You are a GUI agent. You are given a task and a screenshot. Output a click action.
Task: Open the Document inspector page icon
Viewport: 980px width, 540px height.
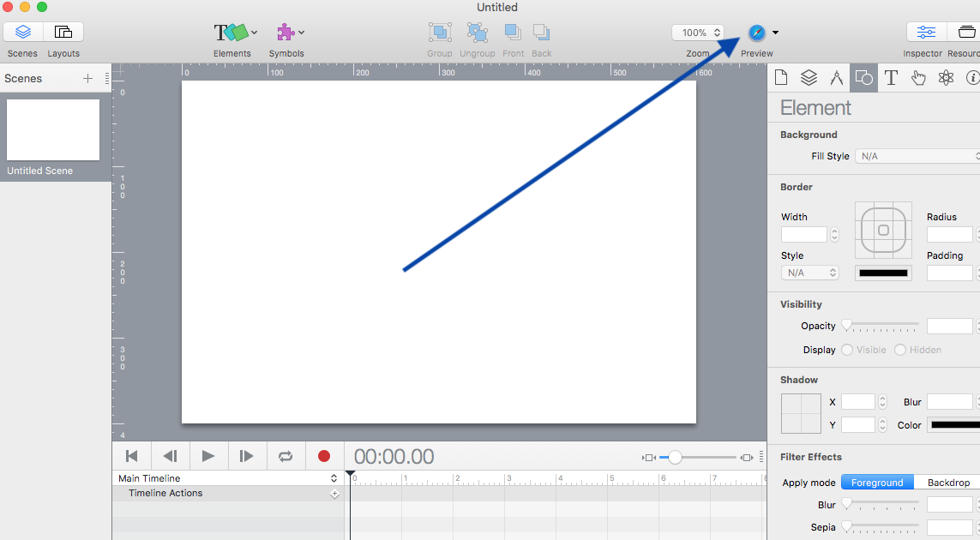[x=780, y=77]
